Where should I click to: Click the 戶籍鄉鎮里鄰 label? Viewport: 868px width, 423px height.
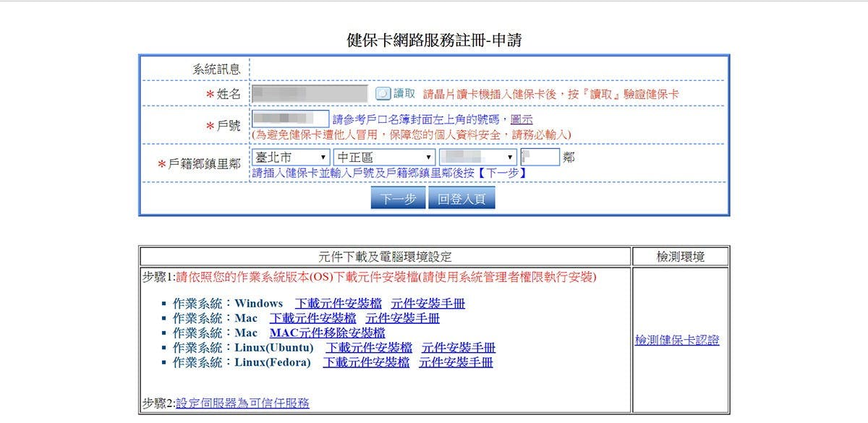tap(205, 164)
